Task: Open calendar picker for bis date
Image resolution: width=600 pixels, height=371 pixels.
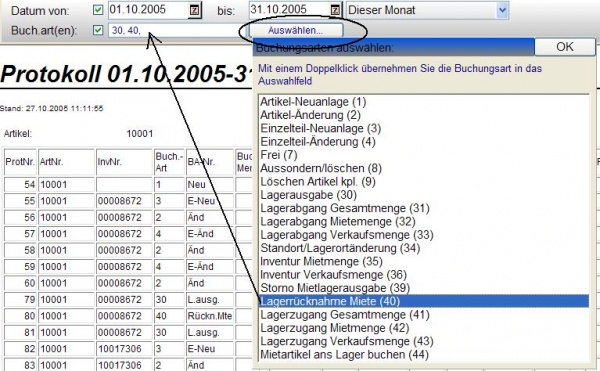Action: (x=335, y=10)
